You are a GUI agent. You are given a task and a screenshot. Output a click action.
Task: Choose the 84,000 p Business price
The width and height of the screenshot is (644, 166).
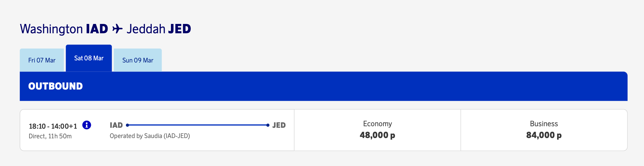click(x=544, y=135)
